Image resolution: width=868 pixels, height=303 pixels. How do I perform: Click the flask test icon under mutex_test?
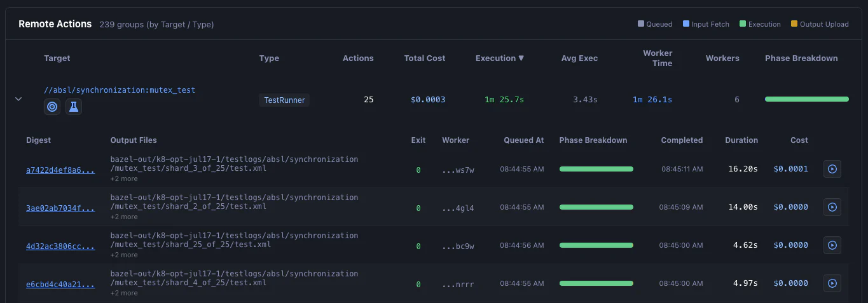click(74, 107)
